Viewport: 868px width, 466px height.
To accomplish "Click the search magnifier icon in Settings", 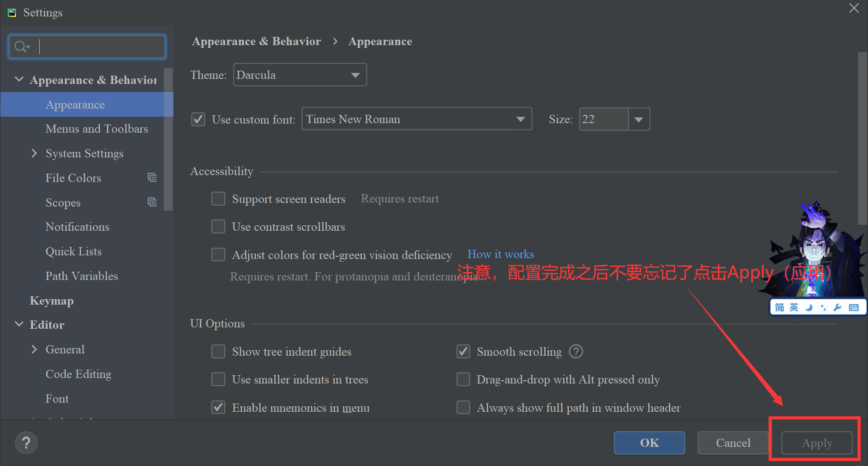I will click(20, 46).
